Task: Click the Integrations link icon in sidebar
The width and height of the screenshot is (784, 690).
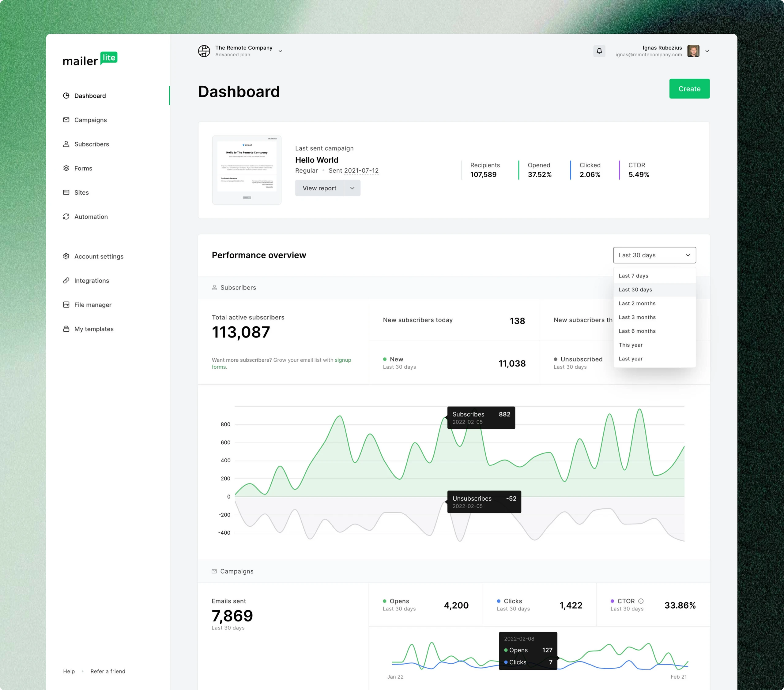Action: 66,280
